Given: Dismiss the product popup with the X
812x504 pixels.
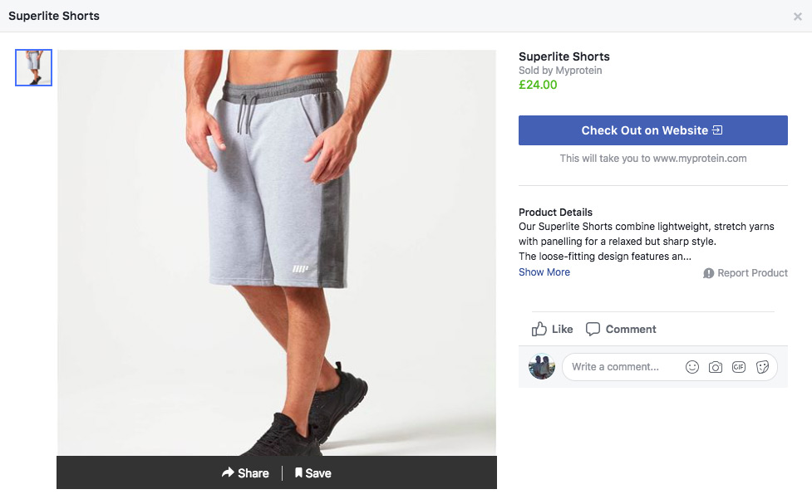Looking at the screenshot, I should 798,15.
